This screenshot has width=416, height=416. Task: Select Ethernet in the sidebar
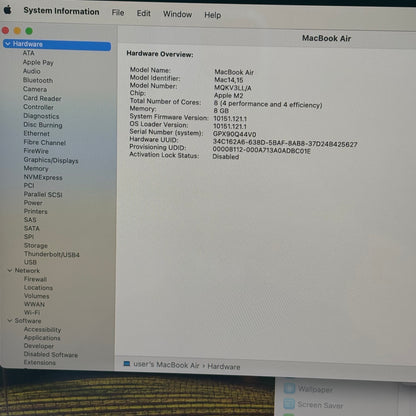37,133
